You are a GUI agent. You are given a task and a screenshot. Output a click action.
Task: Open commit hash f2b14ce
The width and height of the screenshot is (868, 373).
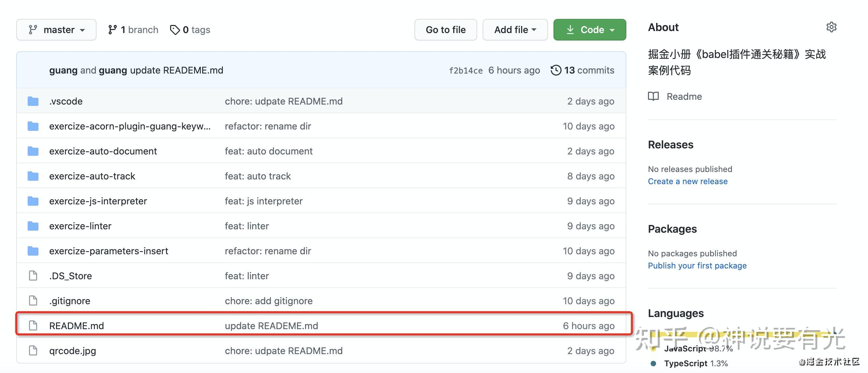pyautogui.click(x=466, y=70)
